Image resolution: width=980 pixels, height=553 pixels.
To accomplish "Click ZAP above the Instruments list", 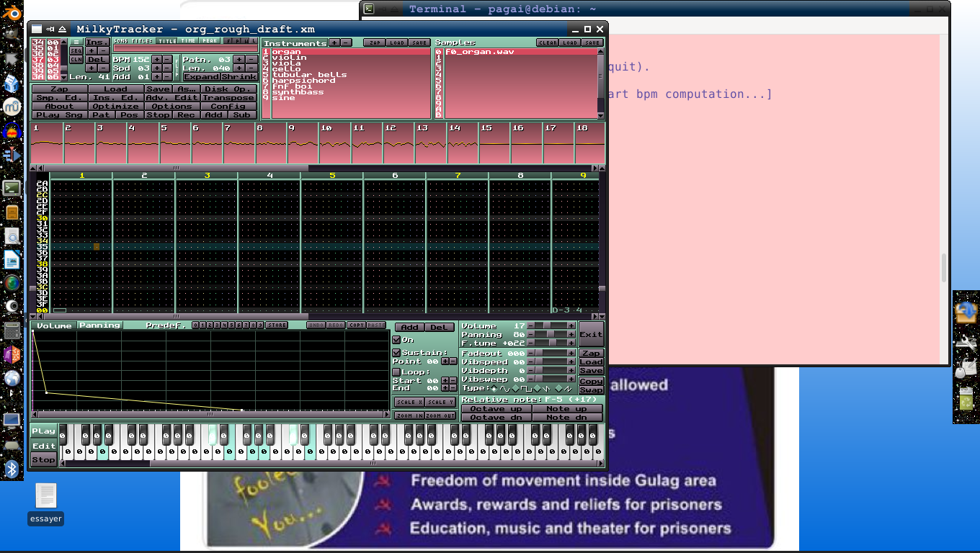I will coord(374,42).
